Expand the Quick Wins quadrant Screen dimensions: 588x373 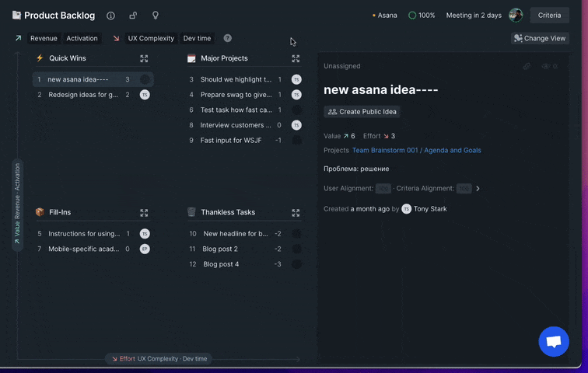click(144, 58)
